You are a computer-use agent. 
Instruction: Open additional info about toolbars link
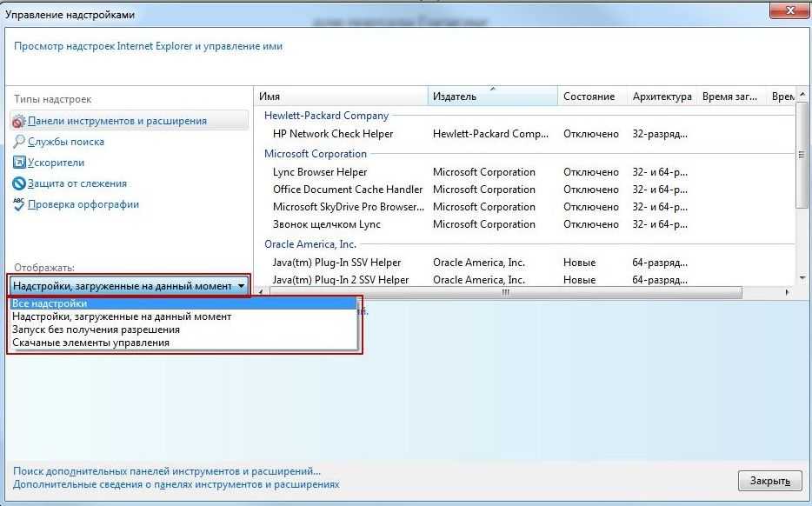176,484
